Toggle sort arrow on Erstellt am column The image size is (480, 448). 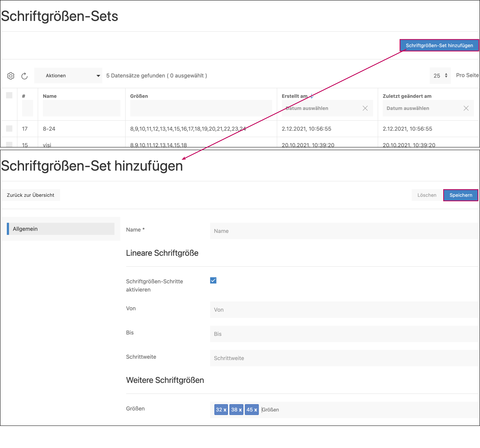[311, 96]
